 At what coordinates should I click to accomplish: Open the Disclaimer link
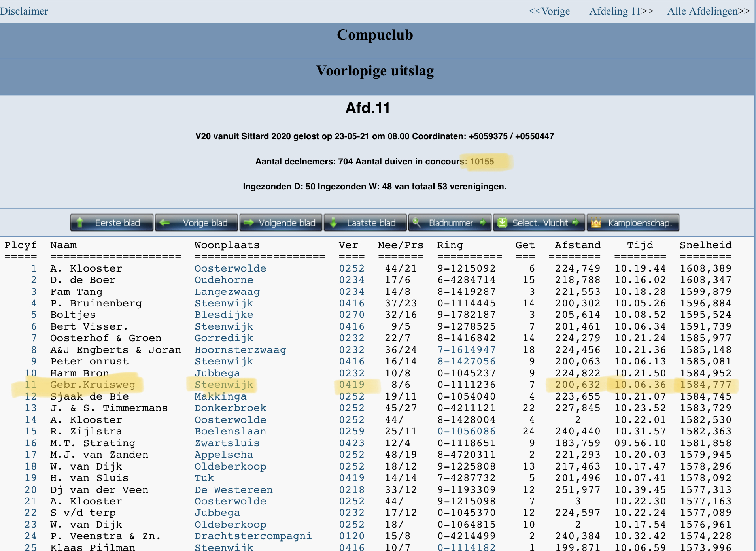coord(24,11)
